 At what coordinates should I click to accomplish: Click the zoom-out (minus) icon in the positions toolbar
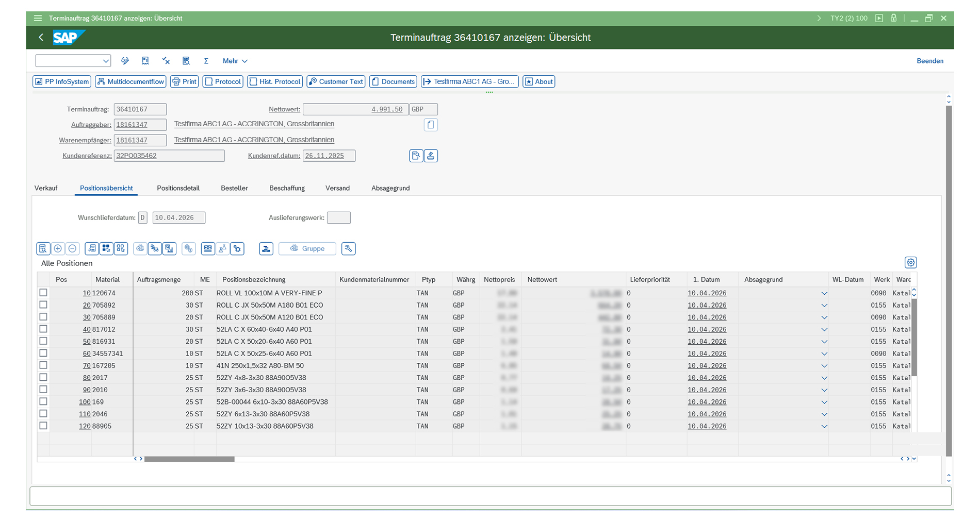[x=72, y=248]
